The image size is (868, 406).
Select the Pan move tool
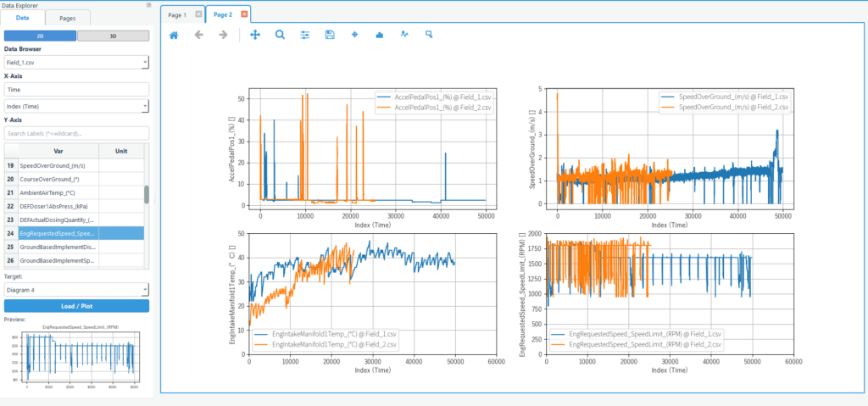click(256, 35)
